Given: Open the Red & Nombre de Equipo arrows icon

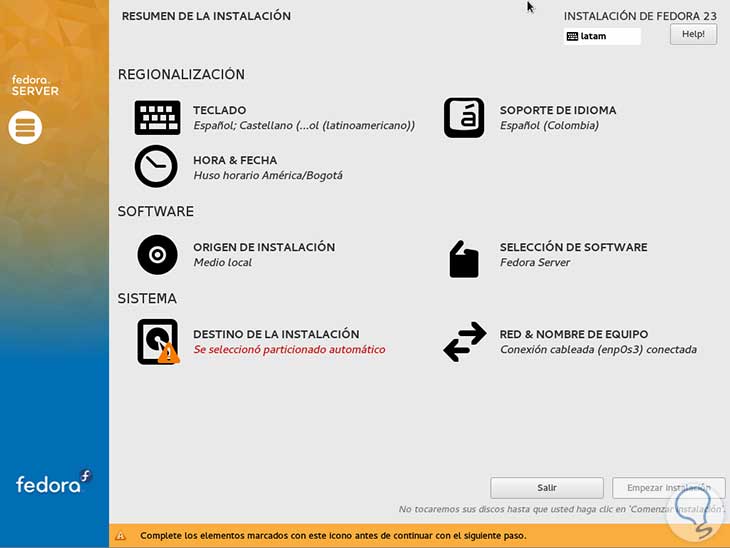Looking at the screenshot, I should point(465,341).
